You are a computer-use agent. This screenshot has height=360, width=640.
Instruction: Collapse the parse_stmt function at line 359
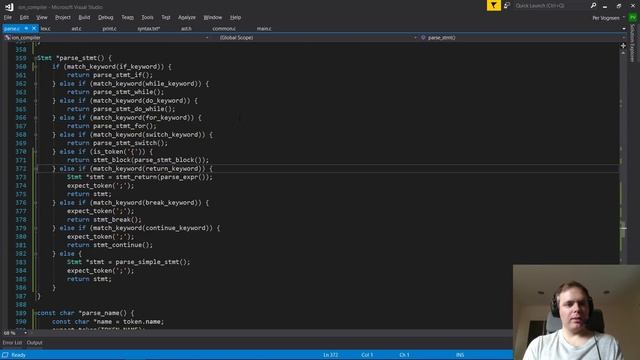coord(36,58)
